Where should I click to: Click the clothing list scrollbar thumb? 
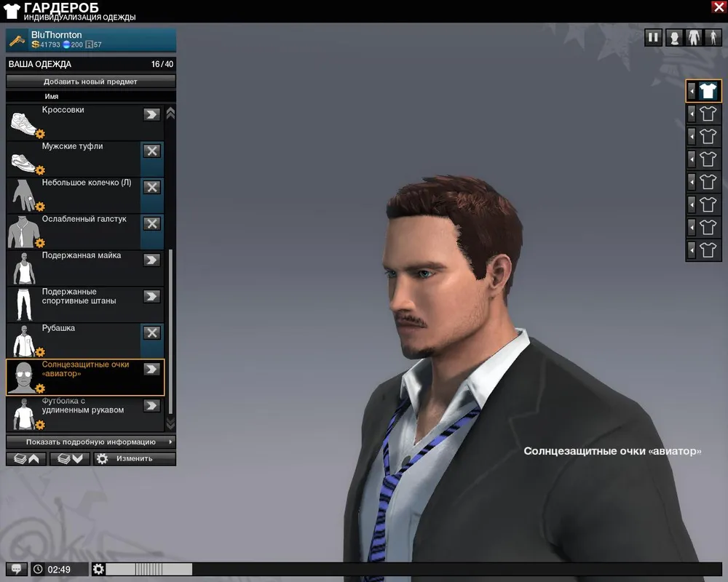coord(170,332)
